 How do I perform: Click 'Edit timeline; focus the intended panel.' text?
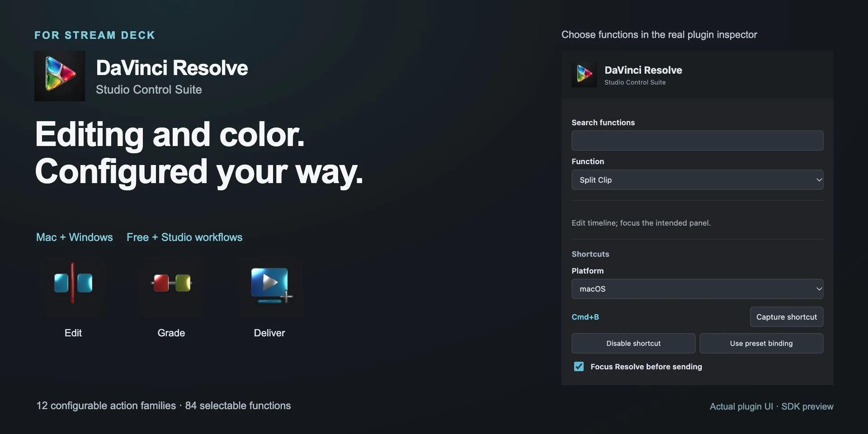pos(641,223)
